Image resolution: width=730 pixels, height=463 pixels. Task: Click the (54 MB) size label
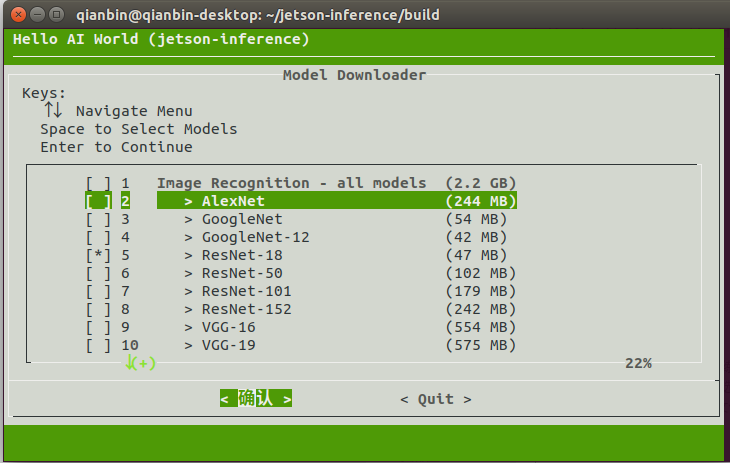pyautogui.click(x=476, y=219)
